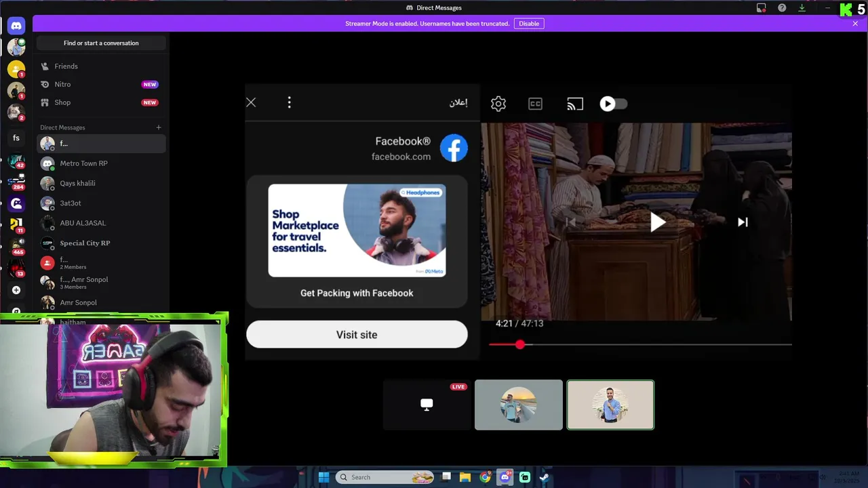Open the Qays khalili direct message
Screen dimensions: 868x488
point(101,183)
